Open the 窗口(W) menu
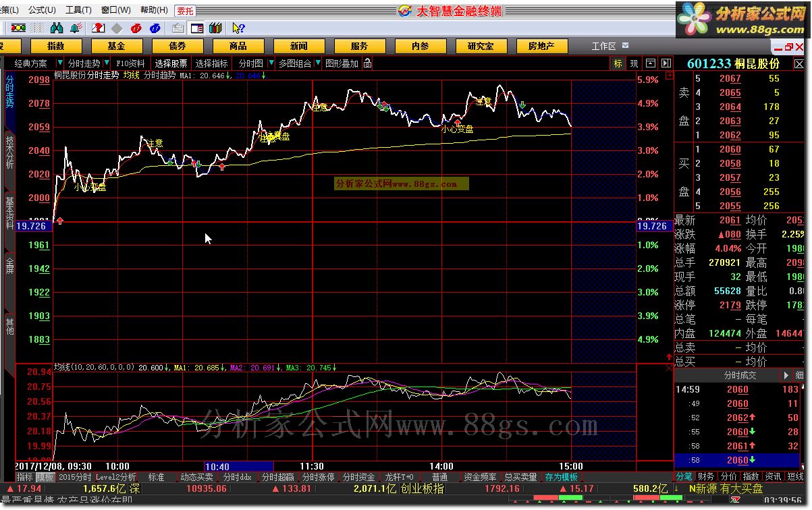Viewport: 812px width, 510px height. point(116,10)
